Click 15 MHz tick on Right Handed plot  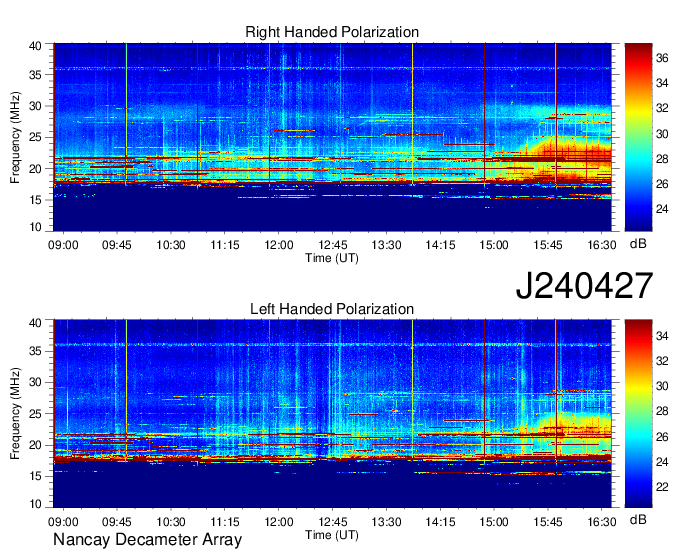tap(35, 200)
